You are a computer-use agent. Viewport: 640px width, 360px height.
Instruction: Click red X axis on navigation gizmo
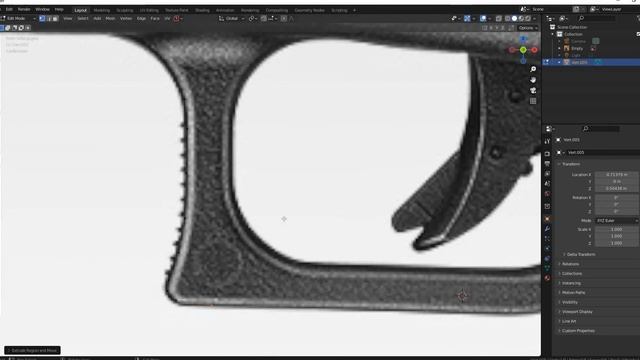534,50
